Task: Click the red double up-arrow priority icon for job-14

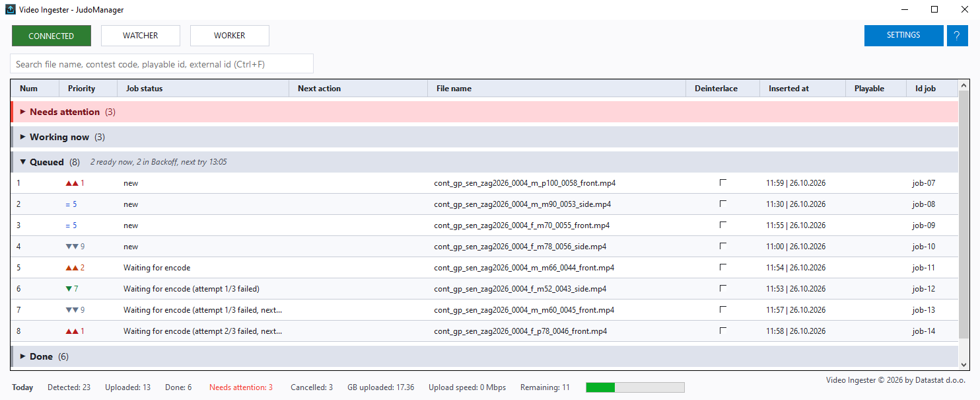Action: point(71,331)
